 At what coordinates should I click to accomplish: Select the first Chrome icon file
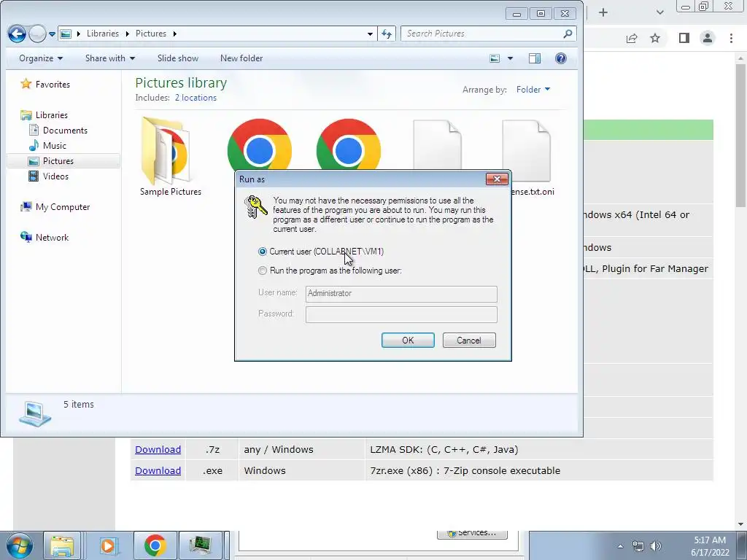pos(260,144)
